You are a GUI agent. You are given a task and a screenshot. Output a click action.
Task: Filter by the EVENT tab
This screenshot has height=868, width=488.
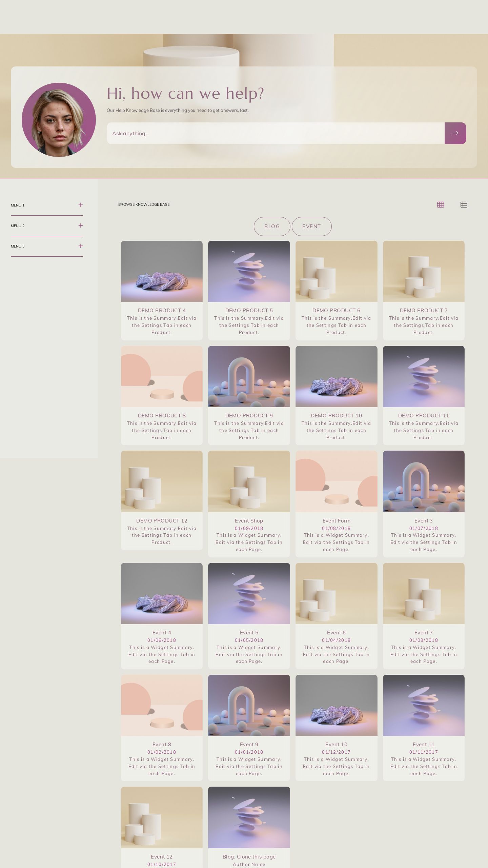click(311, 226)
